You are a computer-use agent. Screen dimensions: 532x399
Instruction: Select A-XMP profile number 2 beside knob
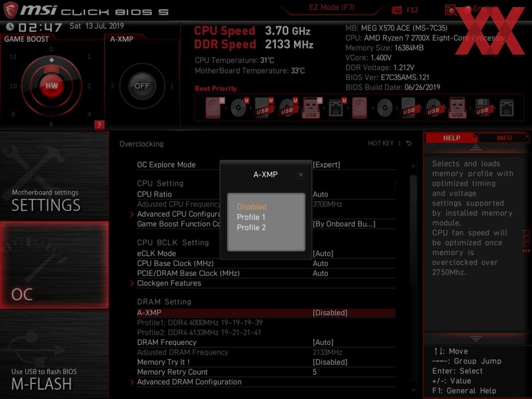coord(112,86)
